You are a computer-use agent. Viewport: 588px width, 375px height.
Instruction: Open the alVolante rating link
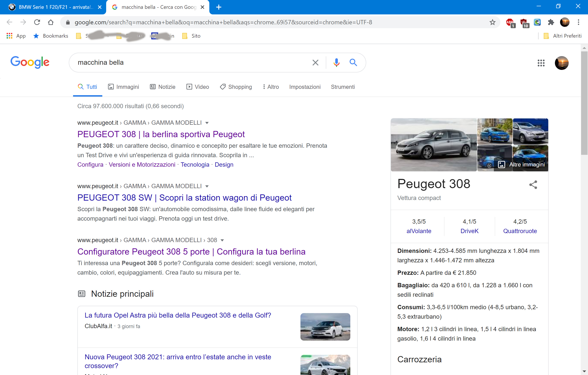[x=419, y=231]
